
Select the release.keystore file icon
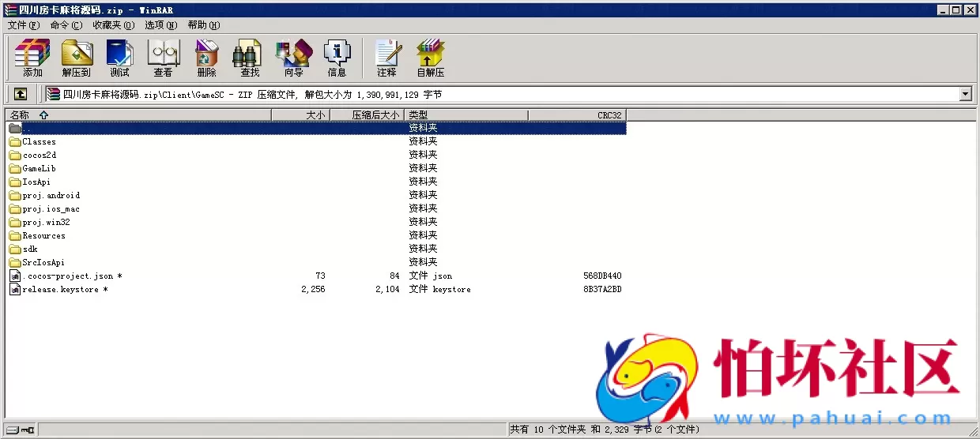point(15,289)
